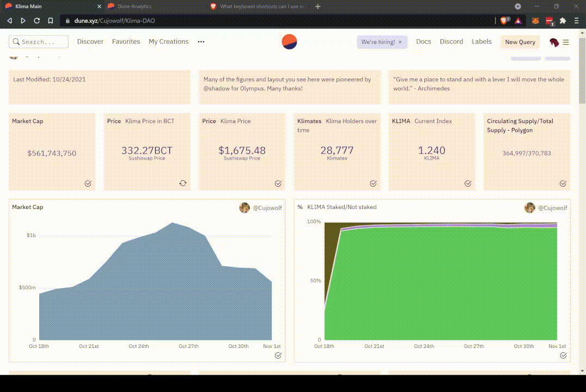Expand the three-dots more menu
The width and height of the screenshot is (586, 392).
click(x=201, y=41)
